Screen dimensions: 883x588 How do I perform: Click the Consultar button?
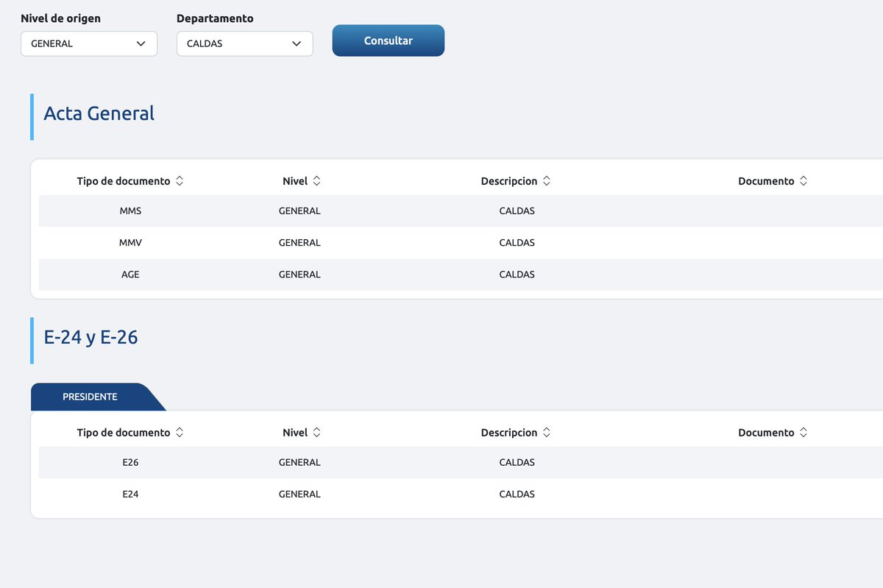pos(389,40)
